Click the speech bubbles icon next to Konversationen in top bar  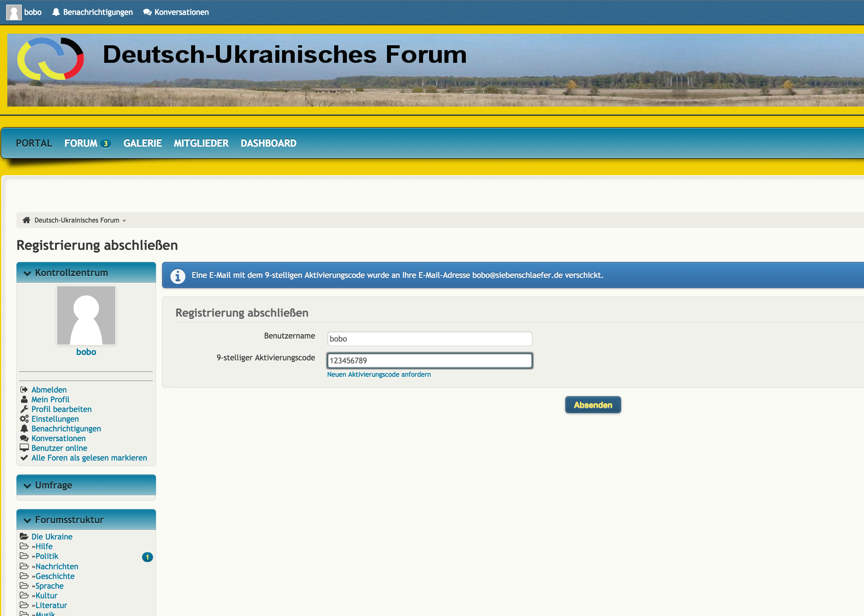(147, 12)
